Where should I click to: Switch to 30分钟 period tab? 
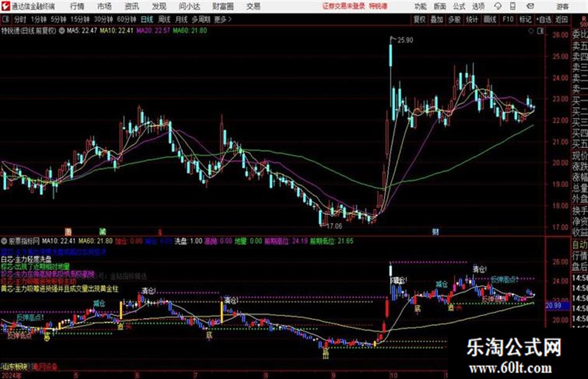tap(103, 19)
